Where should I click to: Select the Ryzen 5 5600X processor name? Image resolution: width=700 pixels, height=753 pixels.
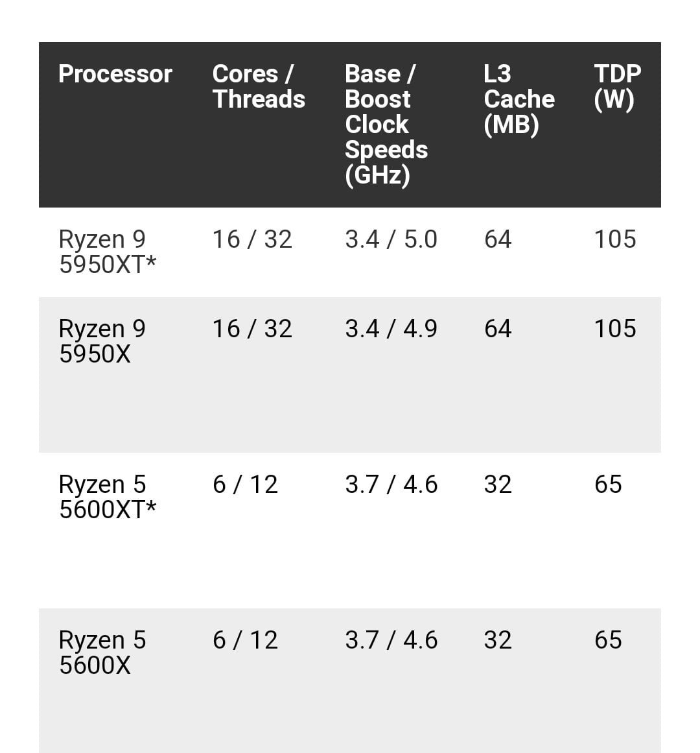coord(102,652)
